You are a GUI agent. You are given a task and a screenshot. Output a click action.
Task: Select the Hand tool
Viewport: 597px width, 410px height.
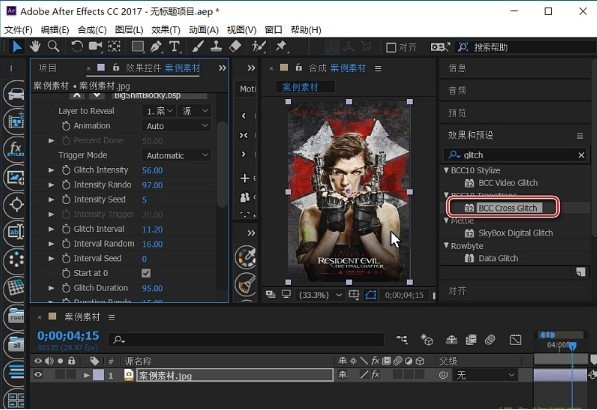pos(35,46)
